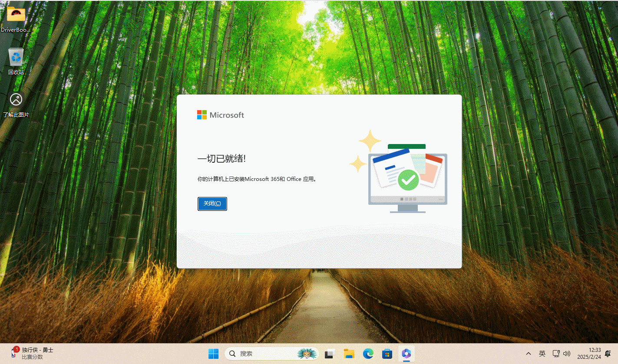The height and width of the screenshot is (364, 618).
Task: Launch File Explorer from the taskbar
Action: (x=349, y=354)
